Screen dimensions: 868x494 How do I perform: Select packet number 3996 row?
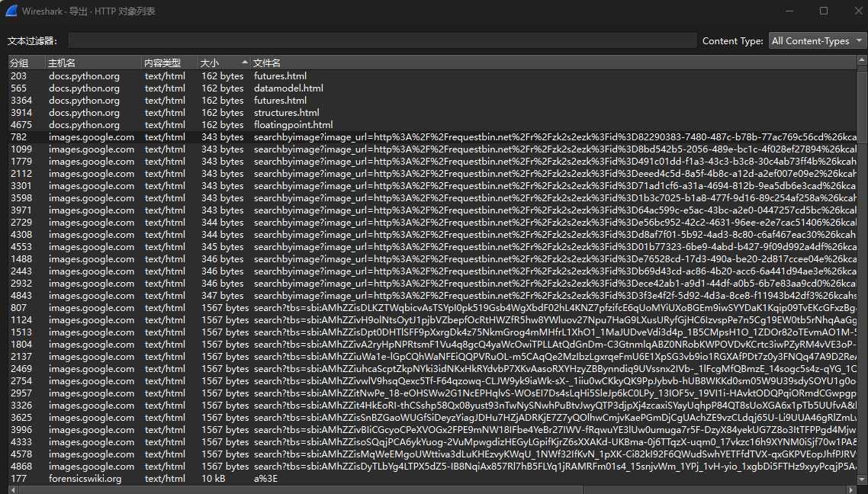coord(432,429)
